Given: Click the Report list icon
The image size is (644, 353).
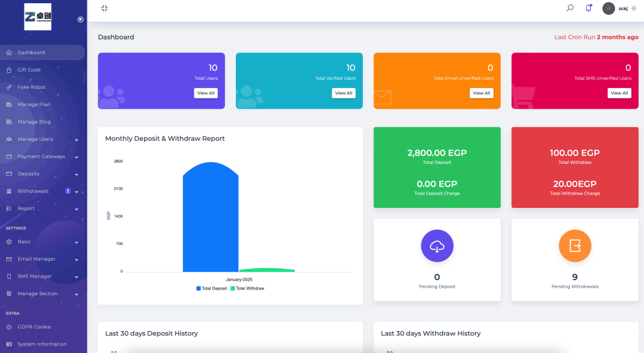Looking at the screenshot, I should [9, 209].
